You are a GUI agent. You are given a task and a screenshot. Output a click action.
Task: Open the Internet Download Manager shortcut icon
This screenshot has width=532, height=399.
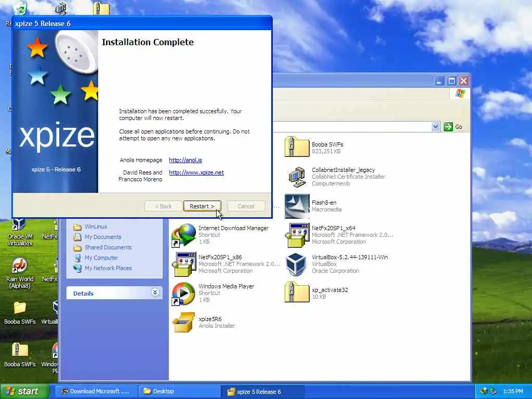click(x=183, y=235)
